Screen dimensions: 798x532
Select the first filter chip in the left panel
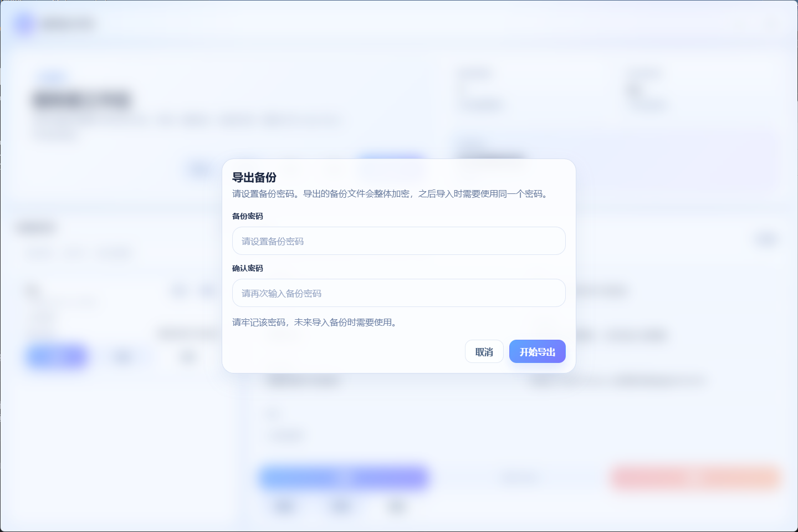[x=39, y=253]
